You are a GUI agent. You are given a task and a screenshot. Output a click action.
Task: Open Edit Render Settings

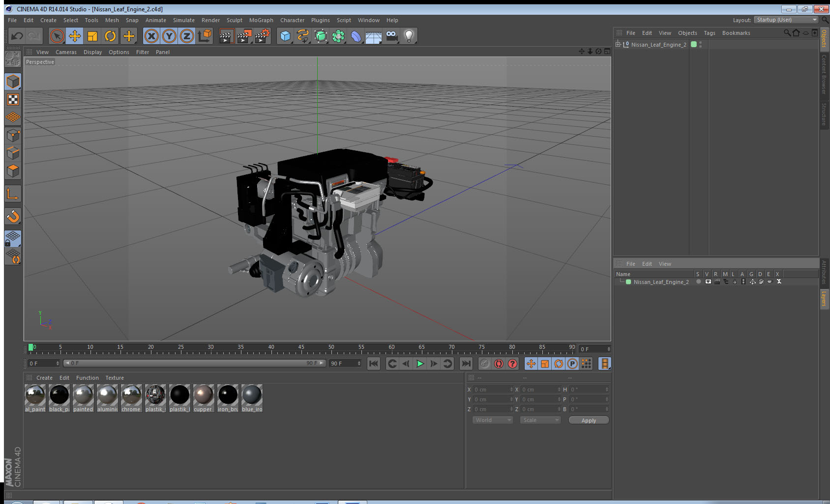click(x=262, y=36)
